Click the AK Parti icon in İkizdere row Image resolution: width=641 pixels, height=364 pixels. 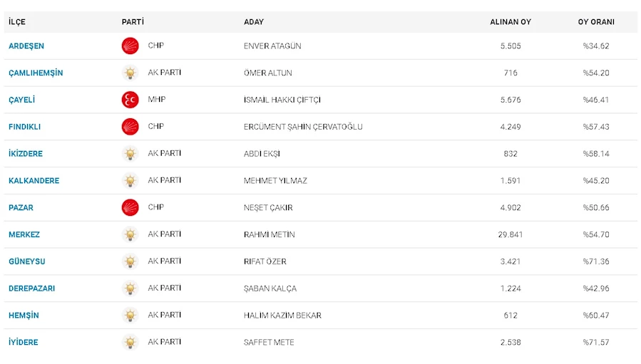click(130, 154)
